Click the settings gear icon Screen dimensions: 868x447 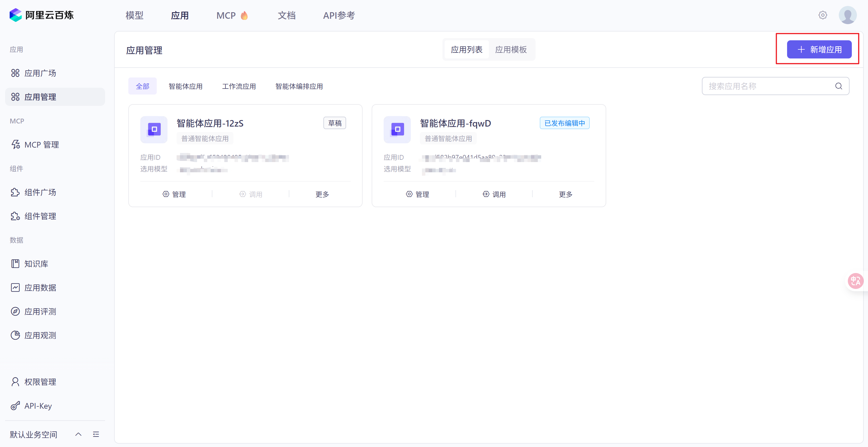pos(823,15)
